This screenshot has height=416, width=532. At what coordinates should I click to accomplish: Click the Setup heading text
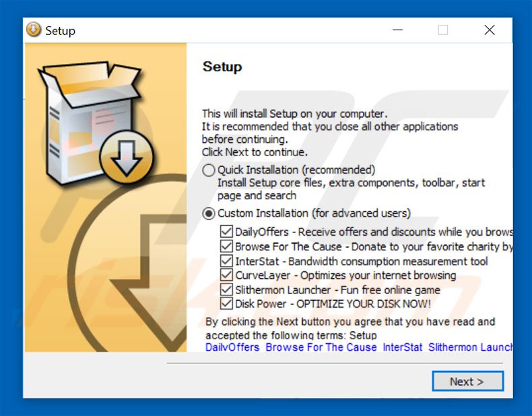tap(222, 67)
